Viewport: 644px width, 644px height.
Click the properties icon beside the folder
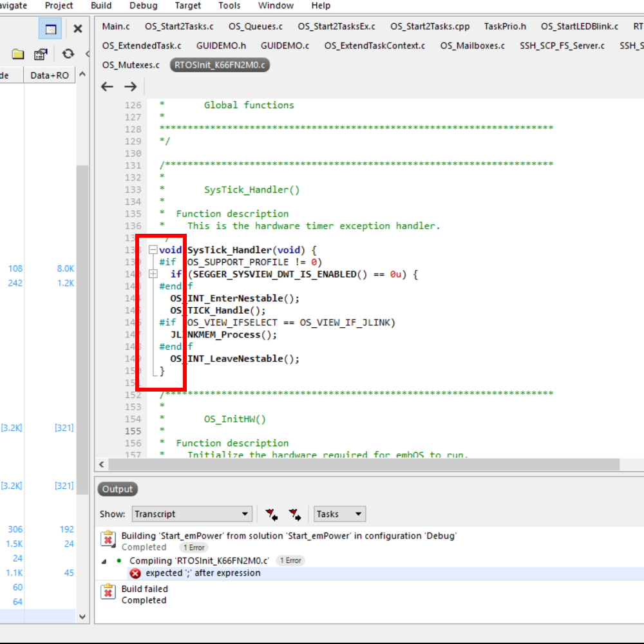tap(41, 54)
